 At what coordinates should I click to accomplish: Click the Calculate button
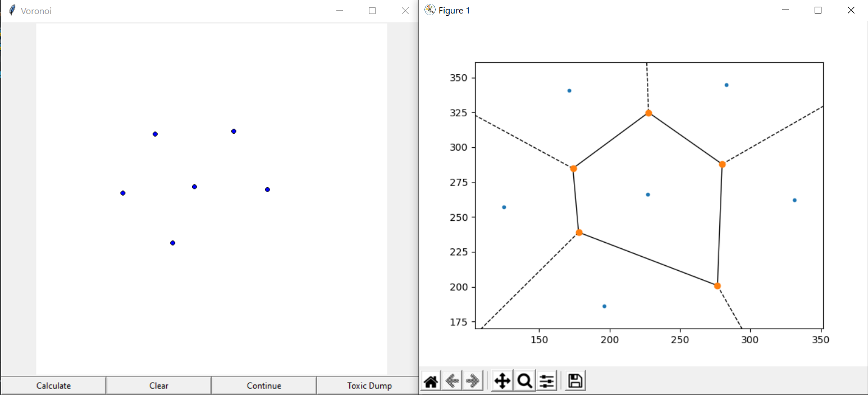(53, 385)
